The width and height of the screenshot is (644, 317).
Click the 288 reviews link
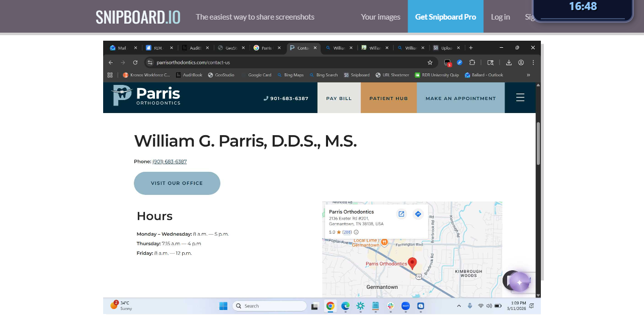coord(347,232)
